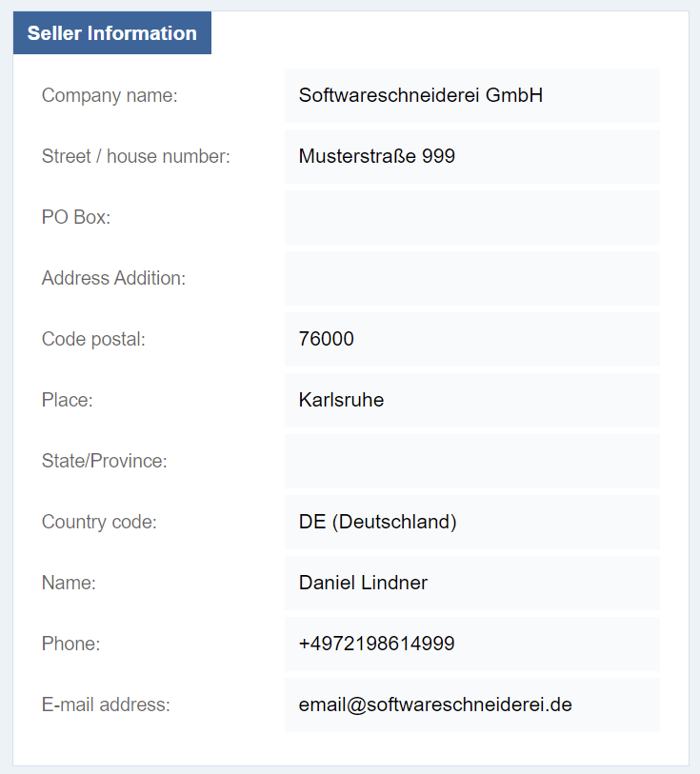Click the "PO Box:" label text
The image size is (700, 774).
pyautogui.click(x=76, y=217)
